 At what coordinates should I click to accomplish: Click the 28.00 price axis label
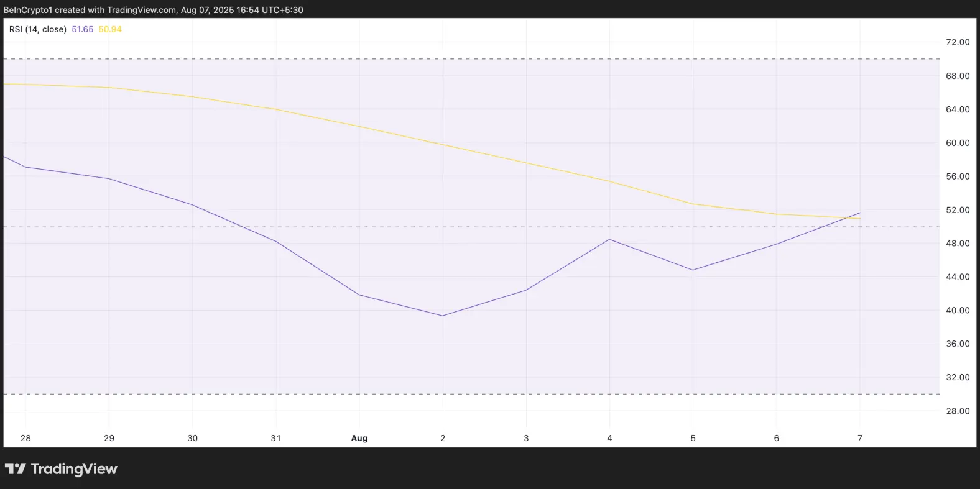957,411
